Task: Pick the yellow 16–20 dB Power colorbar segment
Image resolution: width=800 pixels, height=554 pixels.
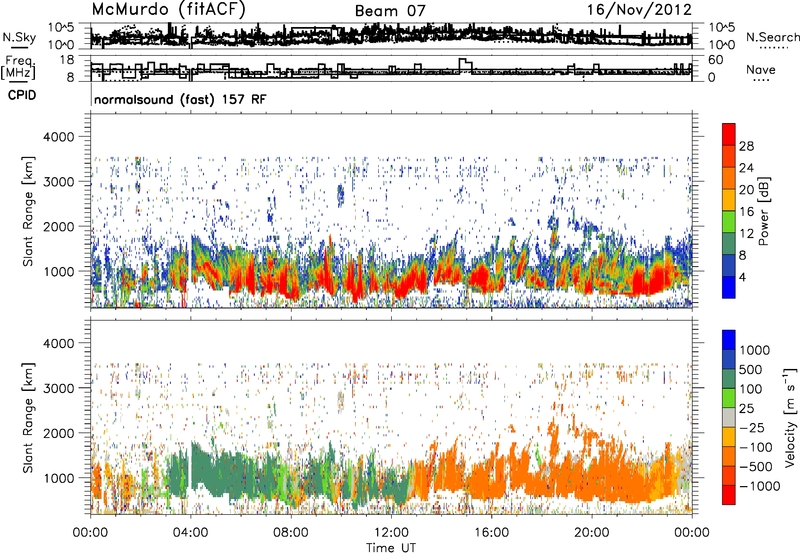Action: click(729, 200)
